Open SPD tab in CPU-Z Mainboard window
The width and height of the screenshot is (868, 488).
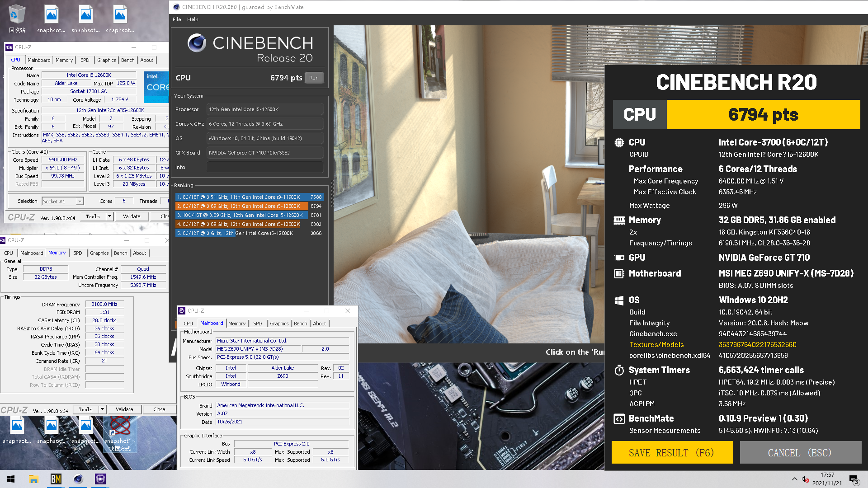click(x=258, y=324)
